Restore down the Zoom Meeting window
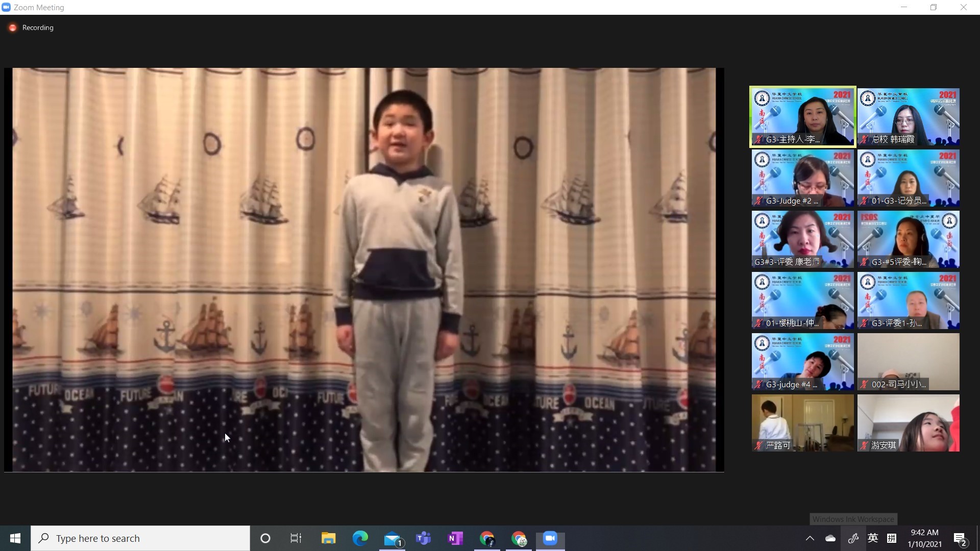 pyautogui.click(x=934, y=7)
